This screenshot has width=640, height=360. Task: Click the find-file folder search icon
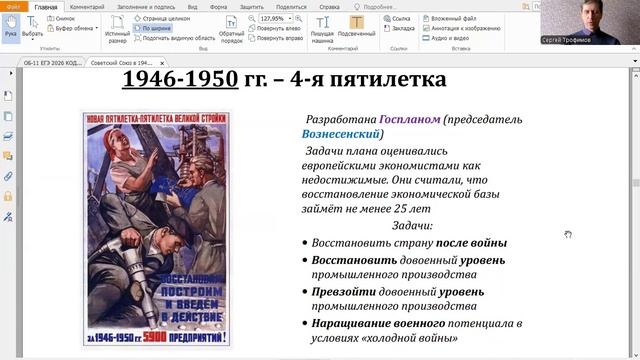click(525, 7)
